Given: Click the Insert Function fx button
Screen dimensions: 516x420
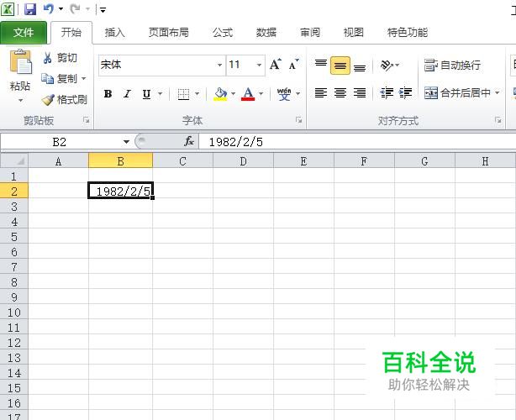Looking at the screenshot, I should pos(189,142).
